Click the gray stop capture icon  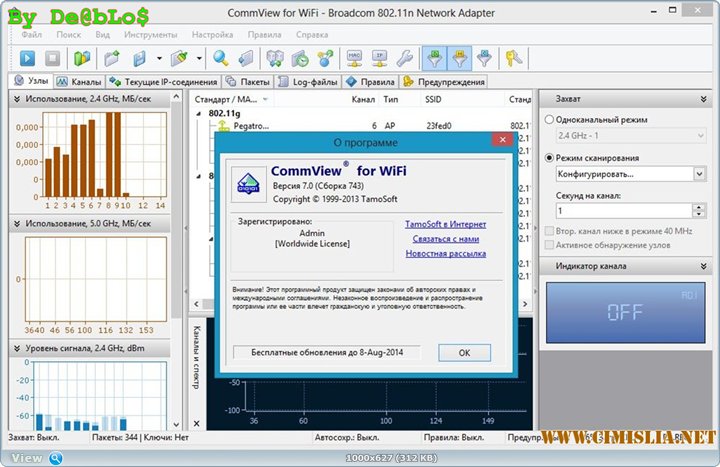[x=52, y=58]
